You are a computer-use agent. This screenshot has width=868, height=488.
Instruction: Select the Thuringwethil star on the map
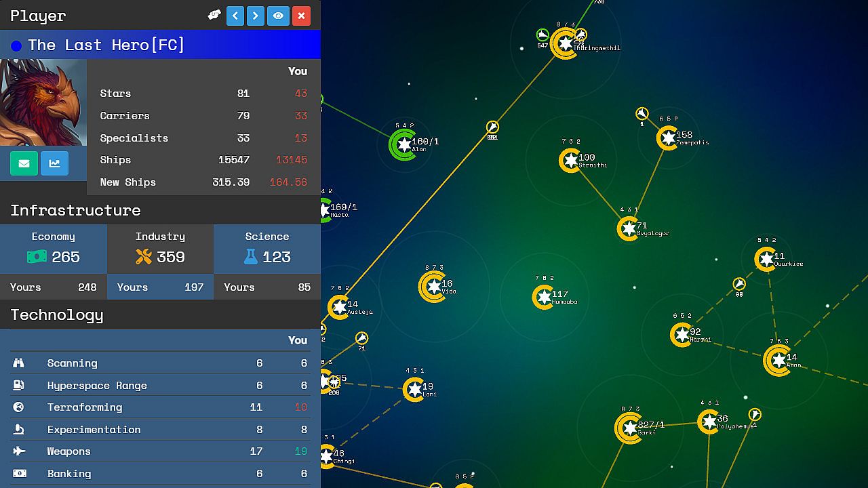(565, 44)
